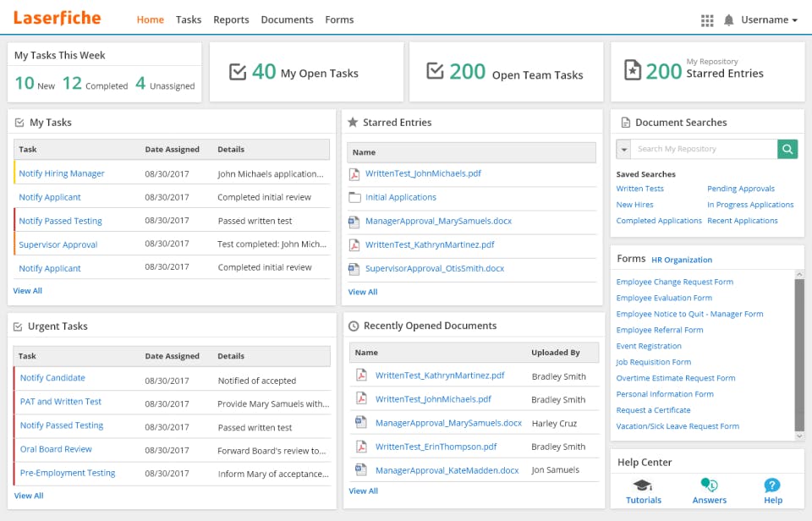Click the Answers chat icon

coord(709,485)
